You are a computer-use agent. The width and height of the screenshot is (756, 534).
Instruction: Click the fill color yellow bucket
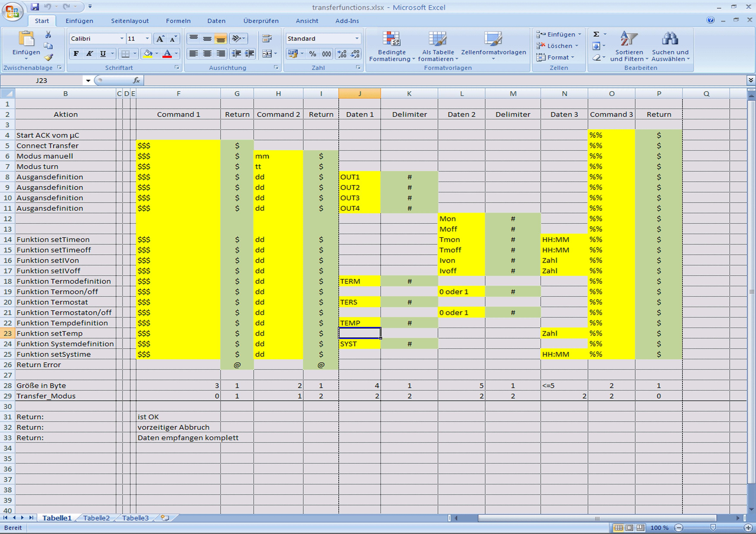pos(148,54)
